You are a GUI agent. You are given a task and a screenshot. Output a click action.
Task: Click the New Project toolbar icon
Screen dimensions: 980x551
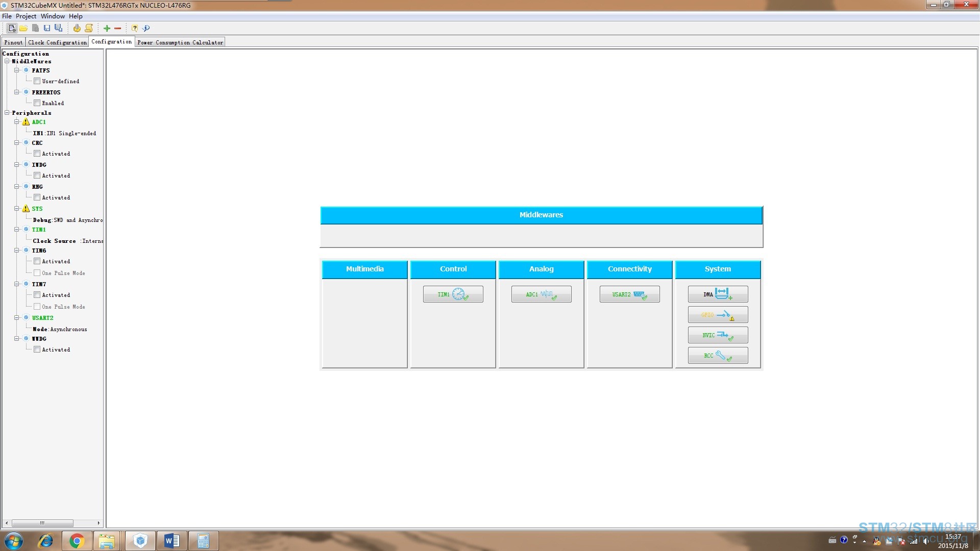click(x=11, y=28)
